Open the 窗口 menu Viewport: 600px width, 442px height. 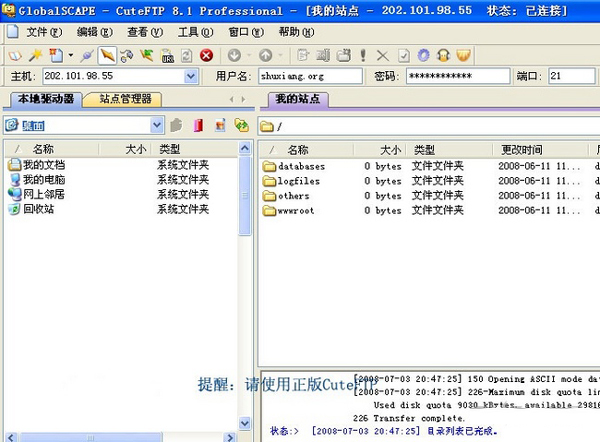(x=246, y=32)
